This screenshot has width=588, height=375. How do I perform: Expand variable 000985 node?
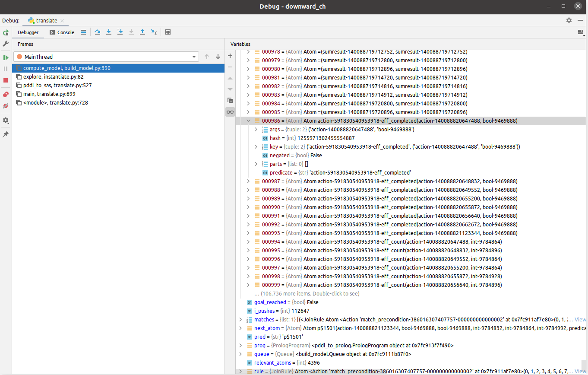point(248,112)
